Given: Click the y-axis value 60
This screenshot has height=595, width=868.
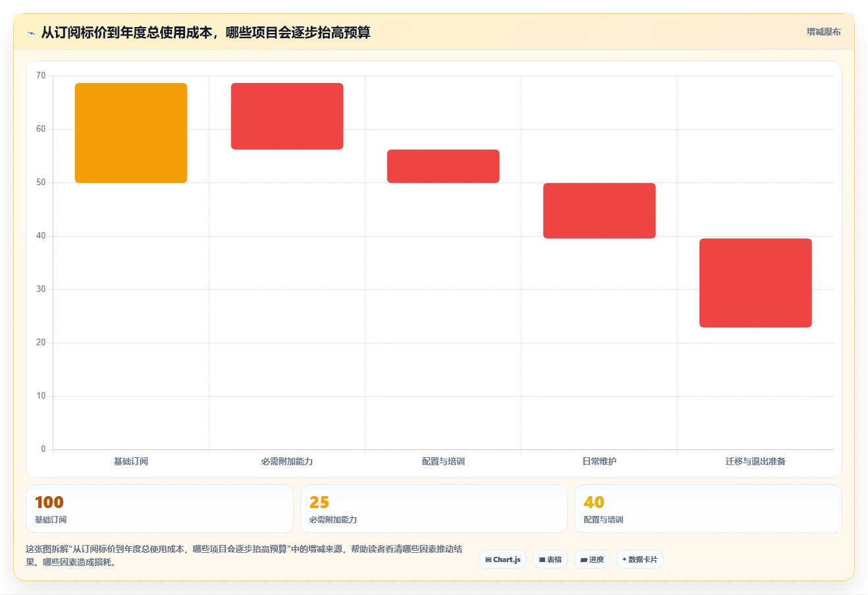Looking at the screenshot, I should (x=41, y=129).
